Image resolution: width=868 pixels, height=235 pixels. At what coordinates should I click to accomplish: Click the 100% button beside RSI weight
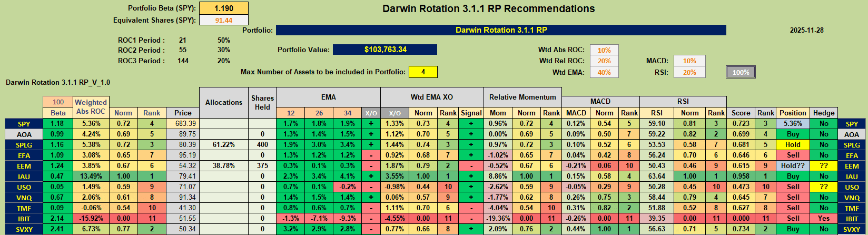coord(741,72)
